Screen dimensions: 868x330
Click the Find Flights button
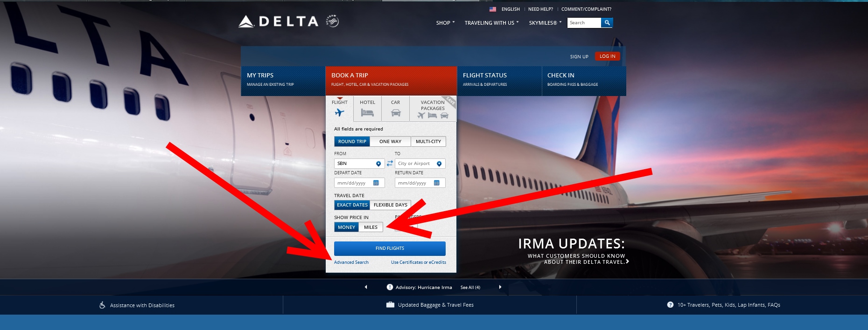(390, 248)
